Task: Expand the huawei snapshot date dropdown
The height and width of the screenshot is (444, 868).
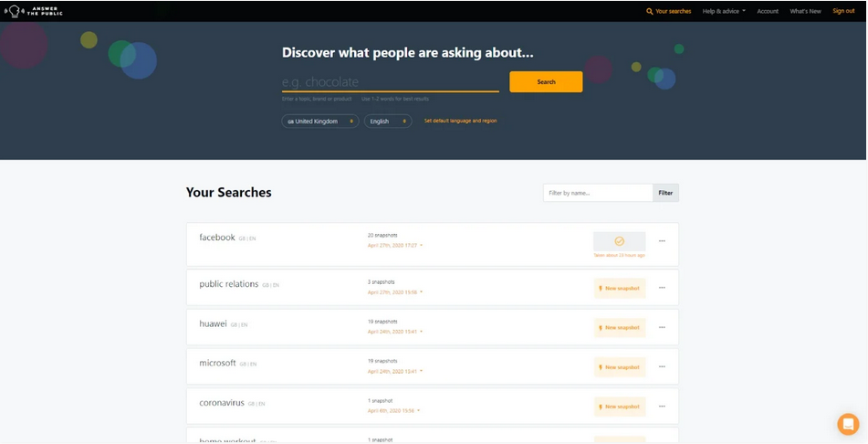Action: (x=394, y=332)
